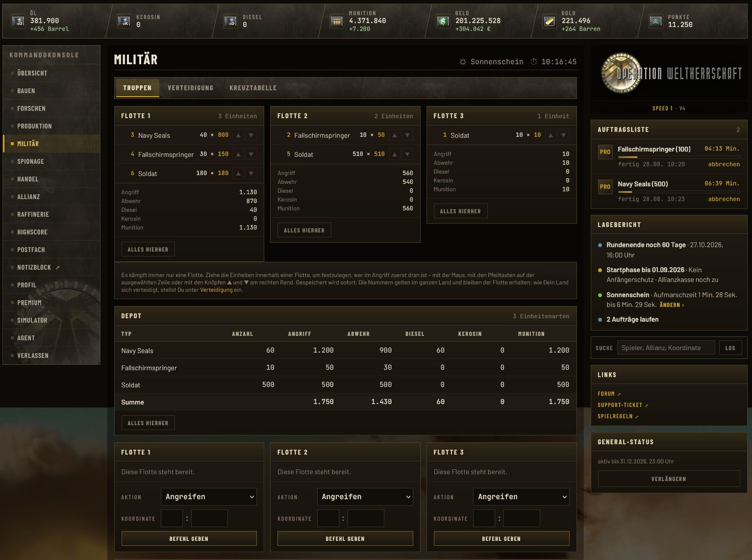This screenshot has width=752, height=560.
Task: Give order with Befehl geben for Flotte 2
Action: [345, 538]
